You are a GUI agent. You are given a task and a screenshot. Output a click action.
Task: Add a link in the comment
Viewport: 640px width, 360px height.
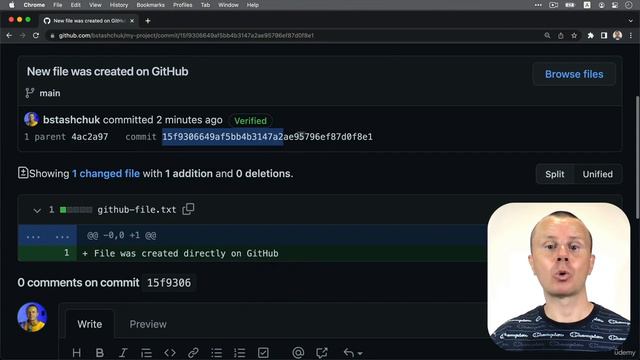(193, 353)
